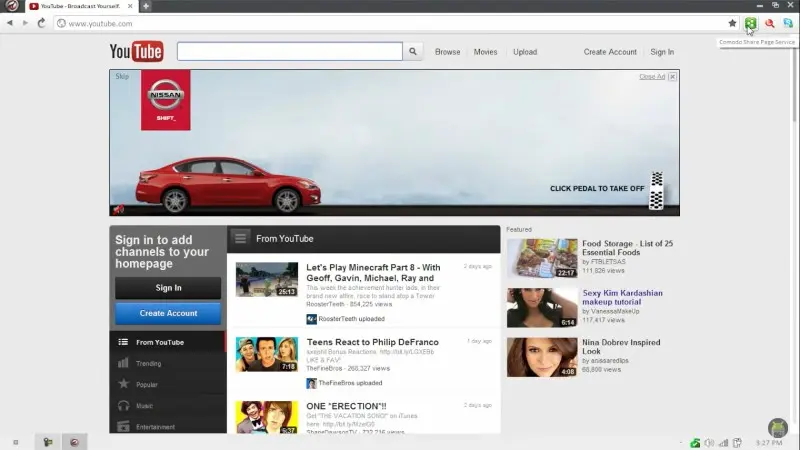Image resolution: width=800 pixels, height=450 pixels.
Task: Click the page info icon in the address bar
Action: (61, 23)
